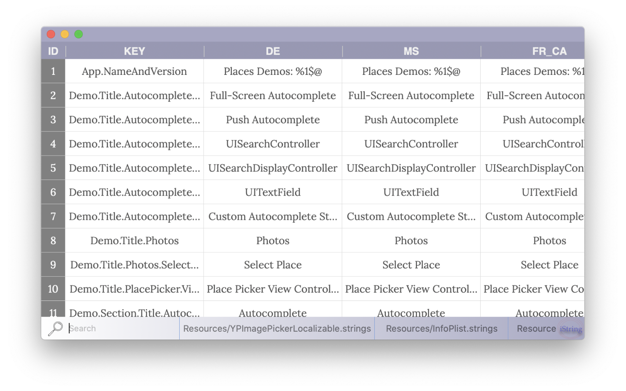This screenshot has width=626, height=391.
Task: Open the Resources/InfoPlist.strings tab
Action: (x=441, y=329)
